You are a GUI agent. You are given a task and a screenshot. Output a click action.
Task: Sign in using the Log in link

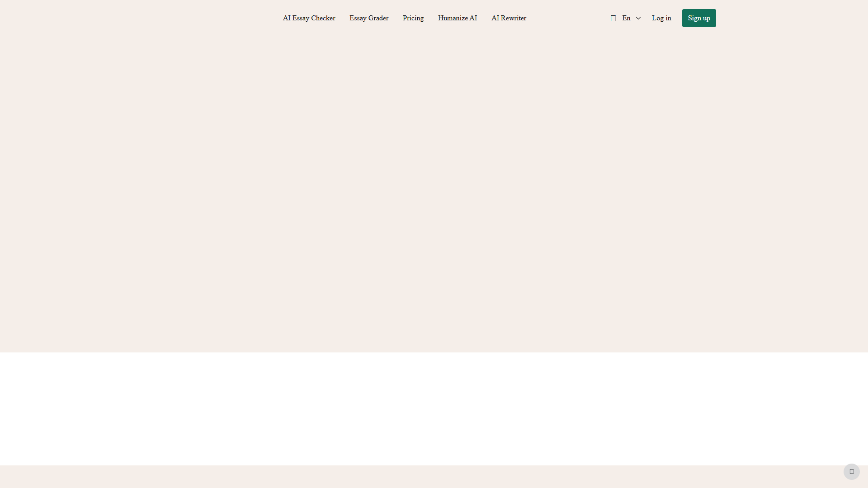(661, 18)
